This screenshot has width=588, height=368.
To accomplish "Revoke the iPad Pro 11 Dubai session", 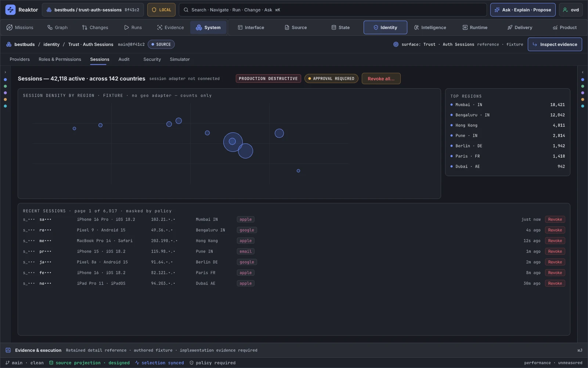I will point(555,283).
